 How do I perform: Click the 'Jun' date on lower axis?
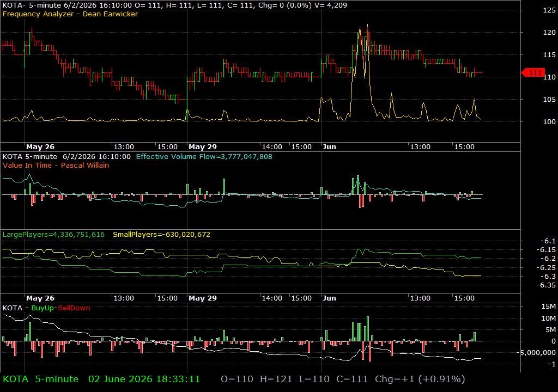[329, 298]
